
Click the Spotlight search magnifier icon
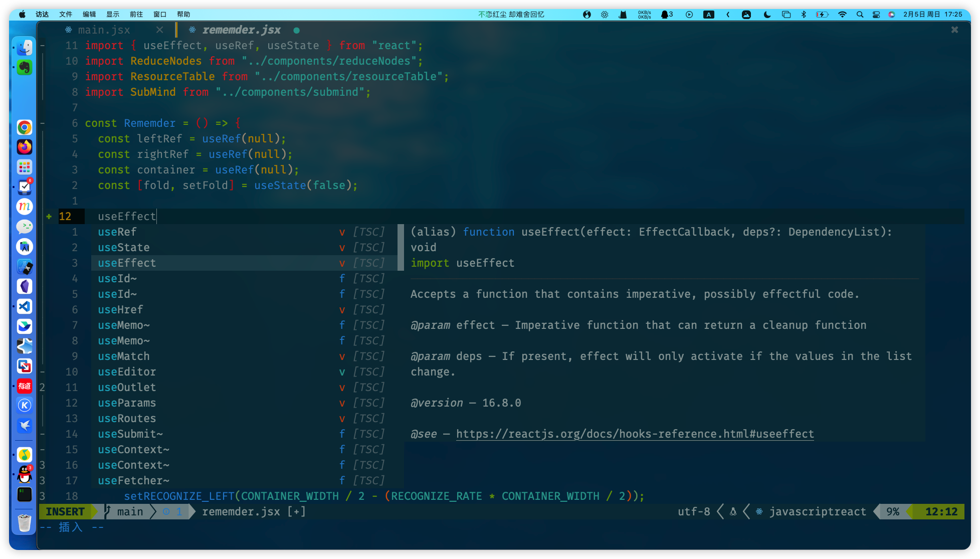(860, 15)
